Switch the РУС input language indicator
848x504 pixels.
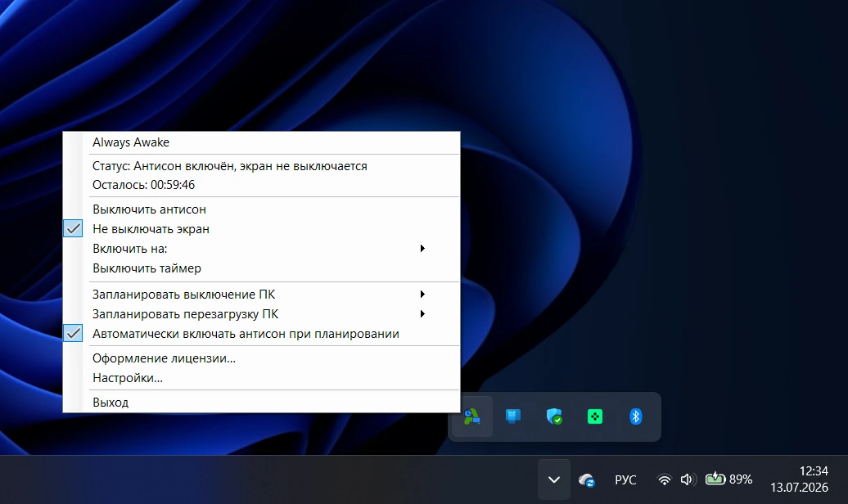coord(625,479)
